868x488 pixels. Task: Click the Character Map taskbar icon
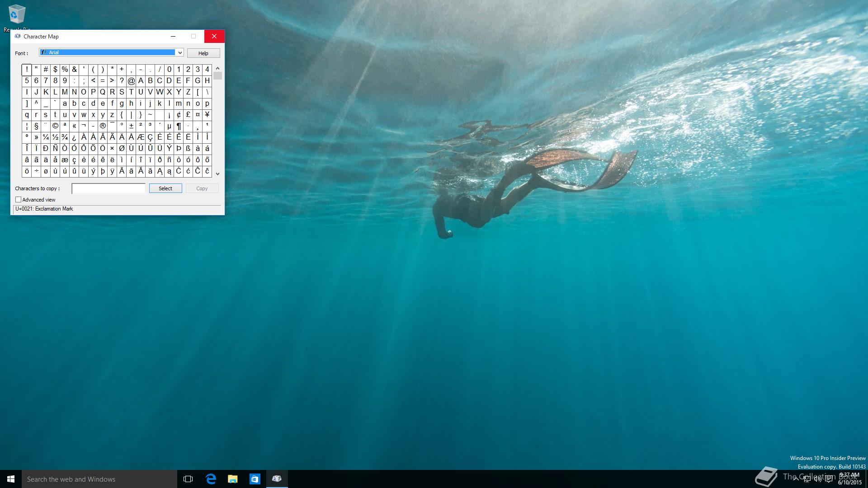click(277, 479)
